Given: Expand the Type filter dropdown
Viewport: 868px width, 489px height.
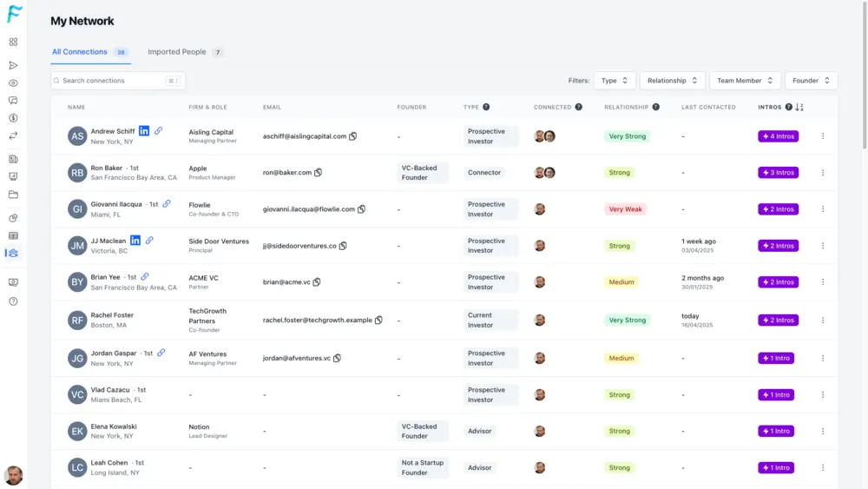Looking at the screenshot, I should pyautogui.click(x=615, y=81).
